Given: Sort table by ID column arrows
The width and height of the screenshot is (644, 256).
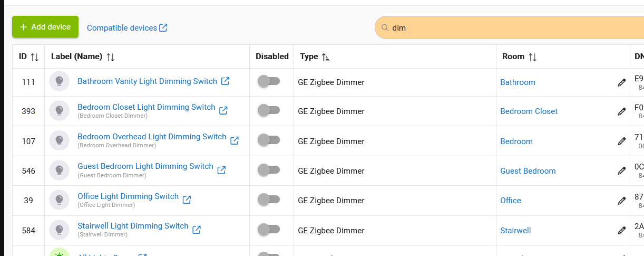Looking at the screenshot, I should click(35, 57).
